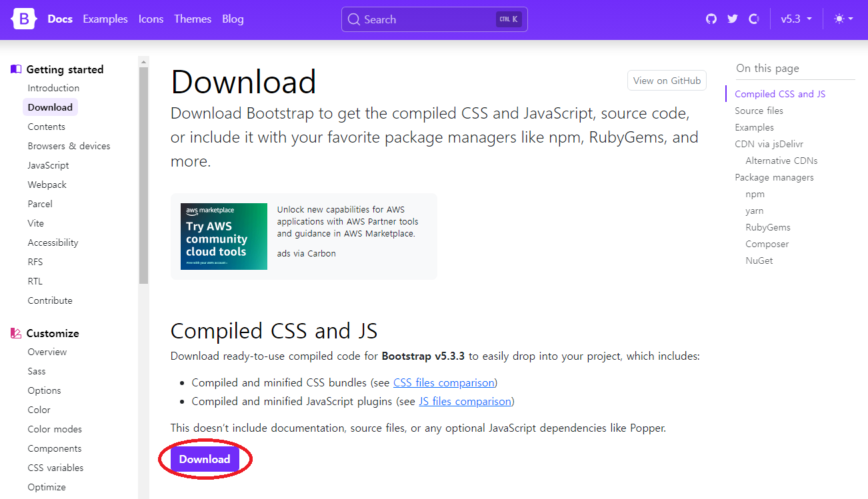Click the Customize section heading
The width and height of the screenshot is (868, 499).
53,333
